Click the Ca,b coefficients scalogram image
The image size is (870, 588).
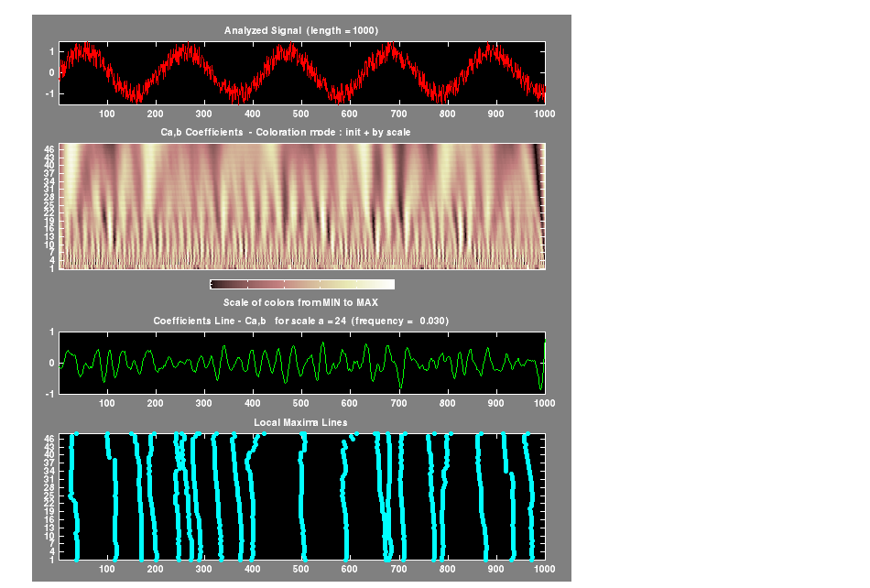pos(302,206)
